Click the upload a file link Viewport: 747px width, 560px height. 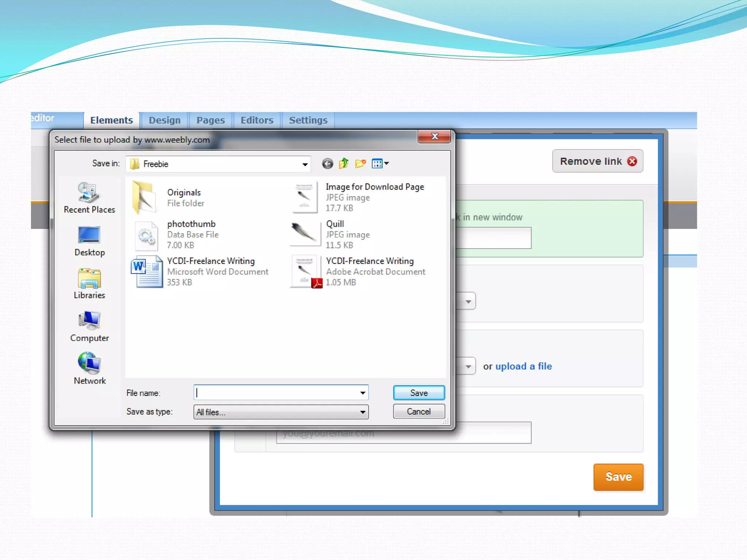click(523, 366)
